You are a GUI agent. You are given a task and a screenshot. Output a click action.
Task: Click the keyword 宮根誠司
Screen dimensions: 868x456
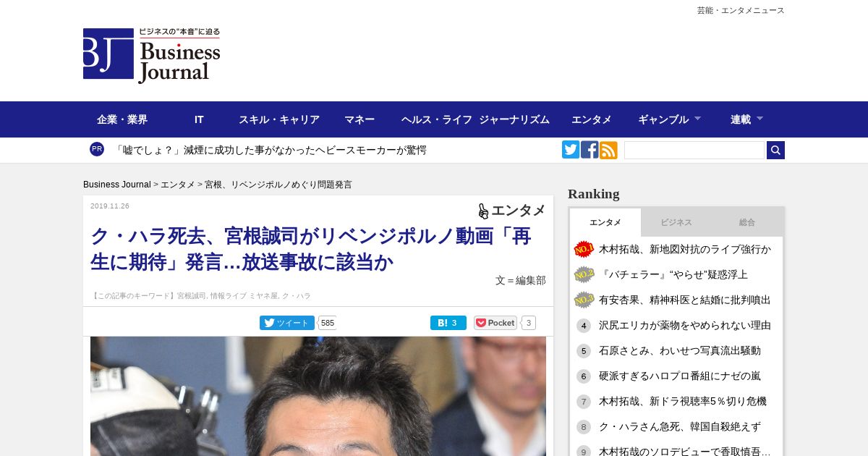[x=192, y=295]
